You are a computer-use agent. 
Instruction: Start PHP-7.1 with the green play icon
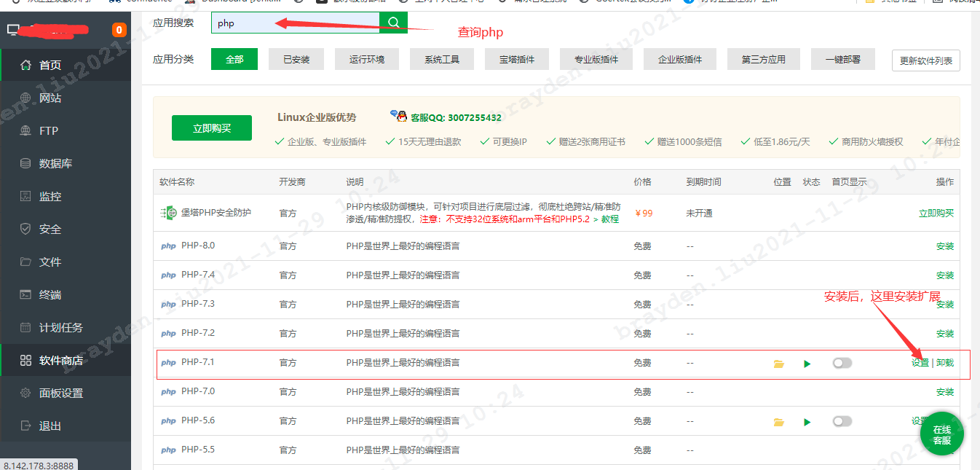coord(807,362)
